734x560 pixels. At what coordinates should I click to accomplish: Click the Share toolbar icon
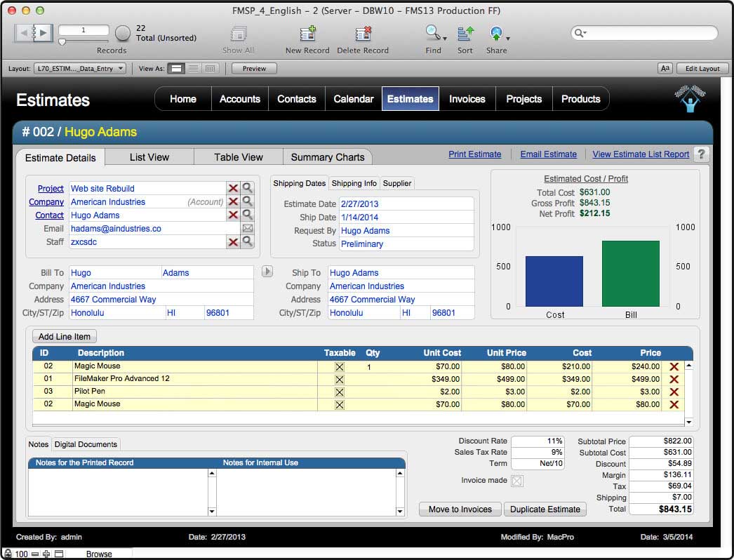click(x=495, y=34)
